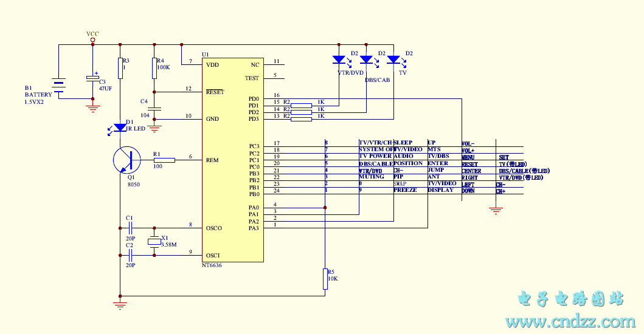Click the TV indicator LED symbol
The image size is (644, 334).
point(393,60)
